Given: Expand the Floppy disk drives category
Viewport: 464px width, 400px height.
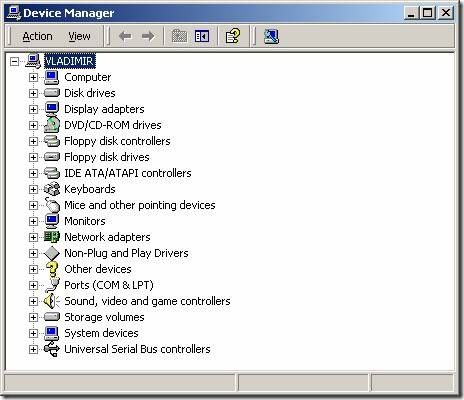Looking at the screenshot, I should pos(33,157).
